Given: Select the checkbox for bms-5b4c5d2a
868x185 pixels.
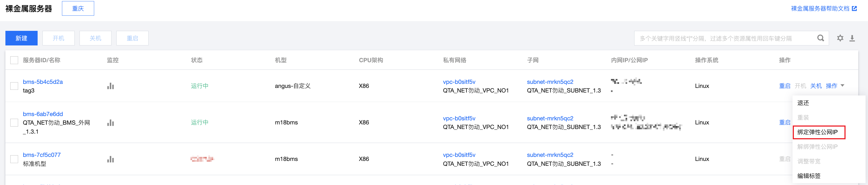Looking at the screenshot, I should click(14, 86).
